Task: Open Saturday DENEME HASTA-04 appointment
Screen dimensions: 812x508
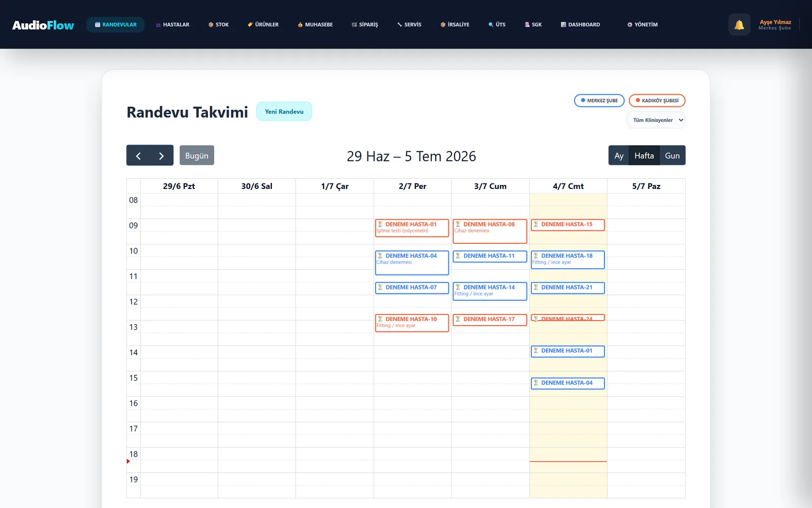Action: pyautogui.click(x=568, y=384)
